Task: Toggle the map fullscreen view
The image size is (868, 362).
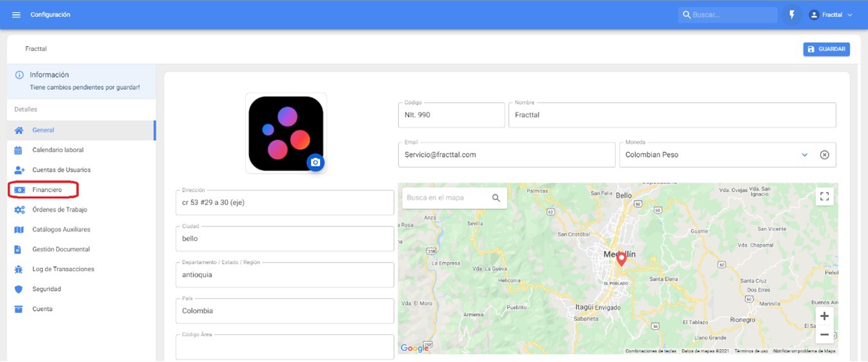Action: (824, 197)
